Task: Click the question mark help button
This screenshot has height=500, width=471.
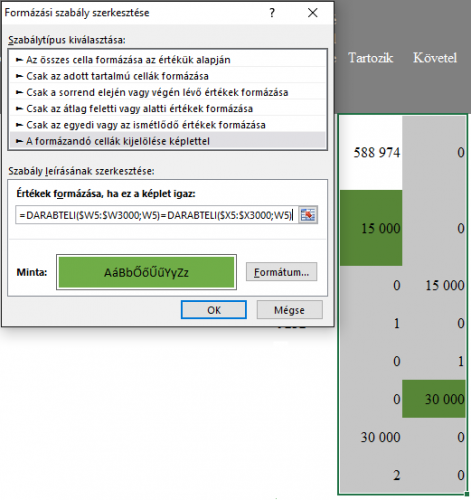Action: point(272,13)
